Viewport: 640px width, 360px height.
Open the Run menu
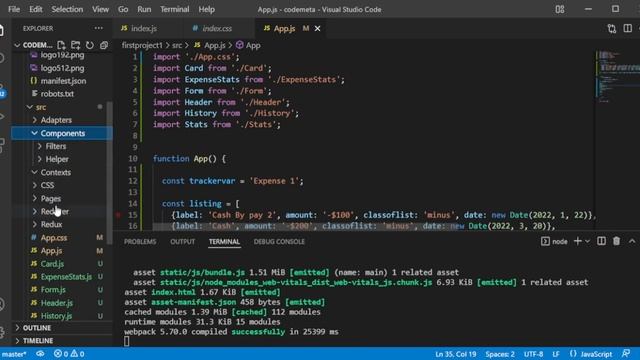(144, 9)
